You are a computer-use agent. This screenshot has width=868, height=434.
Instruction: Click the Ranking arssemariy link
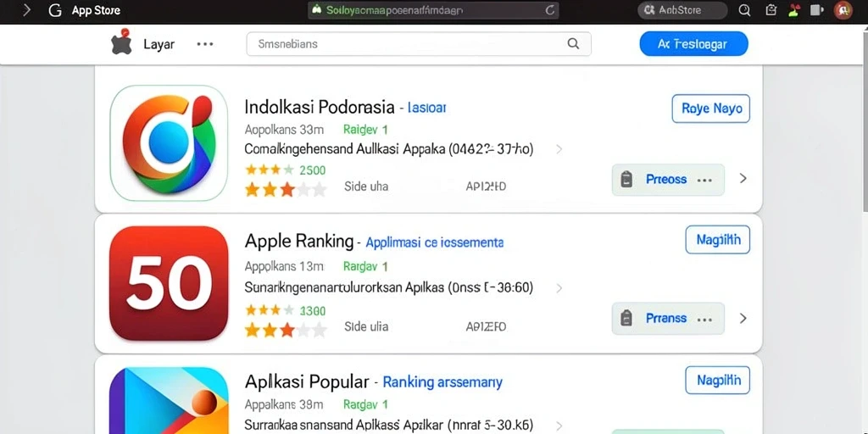point(442,382)
